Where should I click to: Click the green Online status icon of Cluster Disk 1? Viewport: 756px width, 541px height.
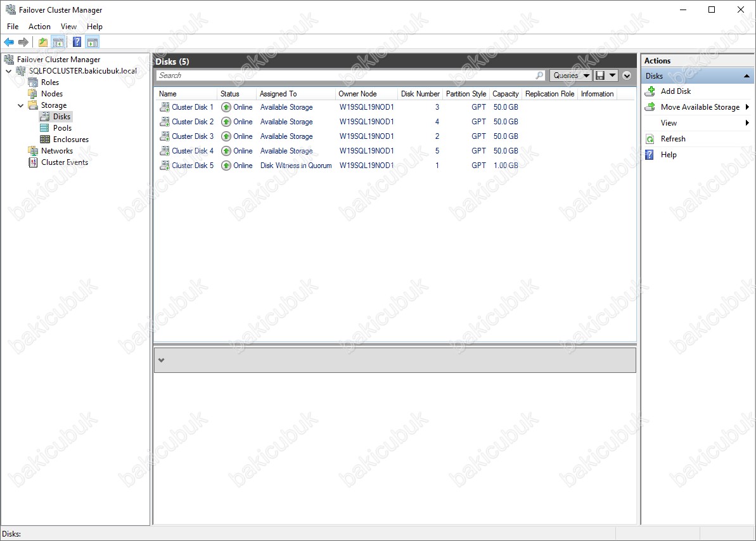(x=226, y=107)
